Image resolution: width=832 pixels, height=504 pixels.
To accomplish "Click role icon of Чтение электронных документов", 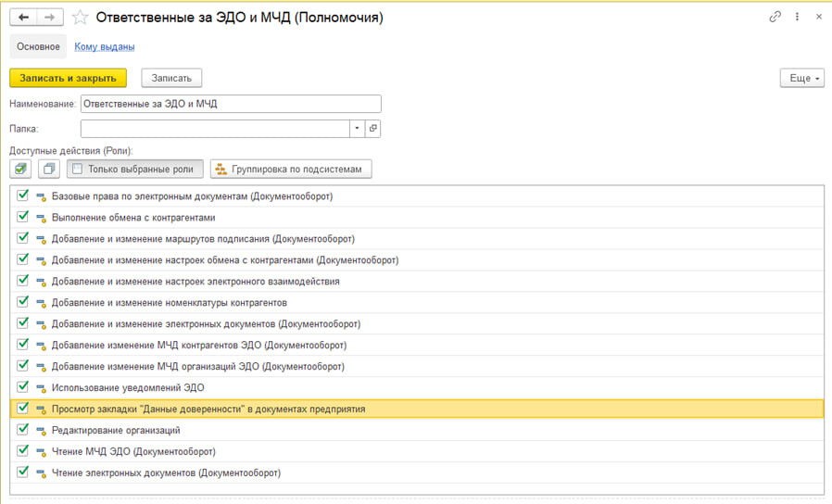I will (x=41, y=472).
